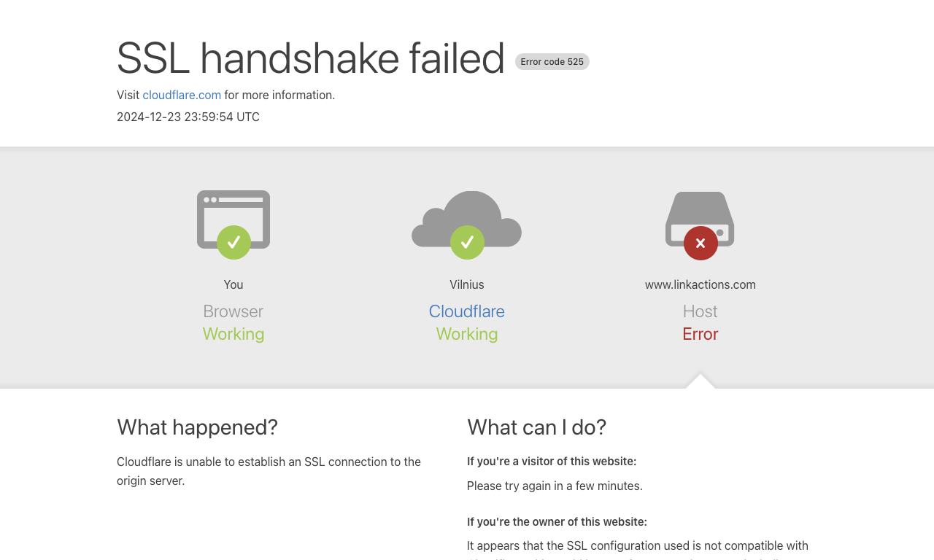Image resolution: width=934 pixels, height=560 pixels.
Task: Open the blue Cloudflare status link
Action: (x=467, y=311)
